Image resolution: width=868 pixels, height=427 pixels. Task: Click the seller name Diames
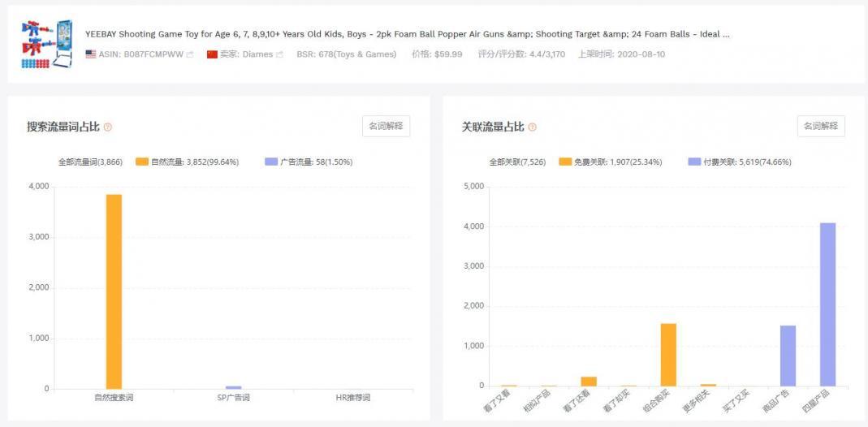[x=257, y=54]
